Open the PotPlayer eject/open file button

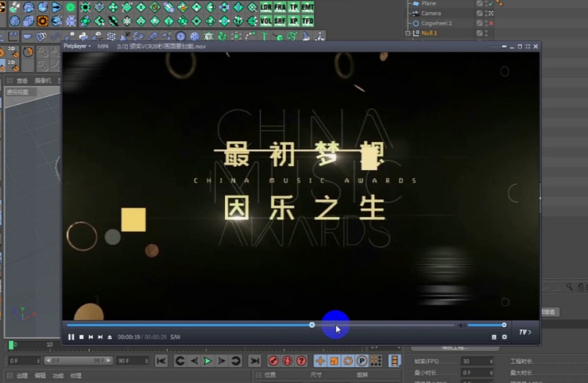[110, 337]
